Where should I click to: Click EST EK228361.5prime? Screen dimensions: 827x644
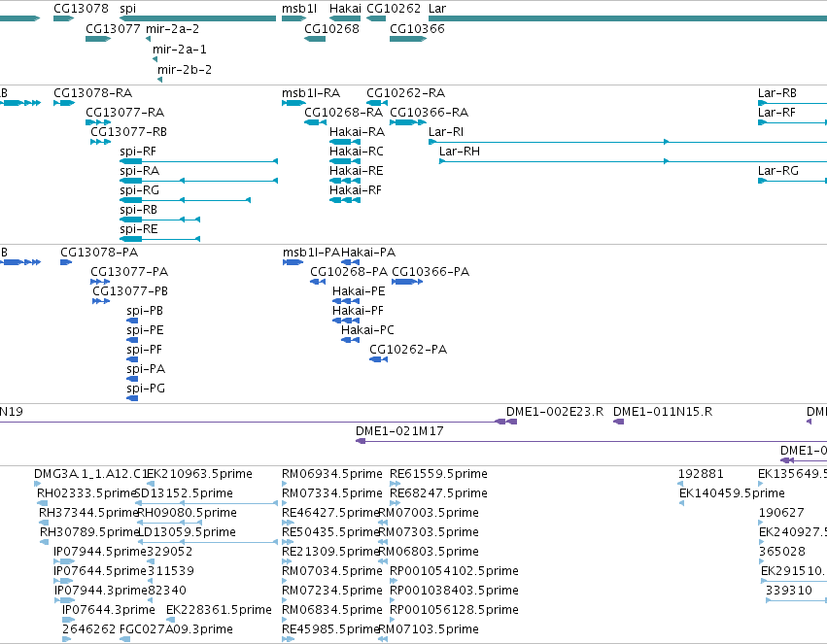pyautogui.click(x=219, y=610)
